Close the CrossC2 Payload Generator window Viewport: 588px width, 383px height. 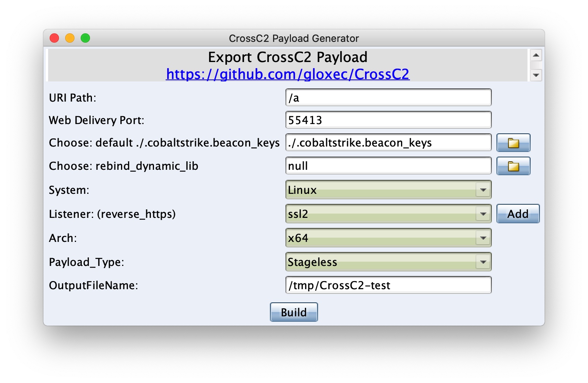tap(54, 38)
